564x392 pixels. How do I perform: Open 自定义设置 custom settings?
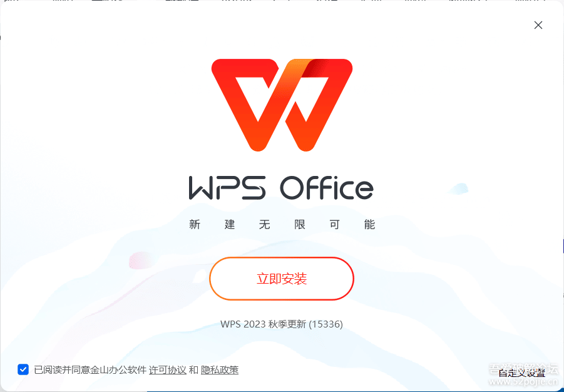click(522, 373)
